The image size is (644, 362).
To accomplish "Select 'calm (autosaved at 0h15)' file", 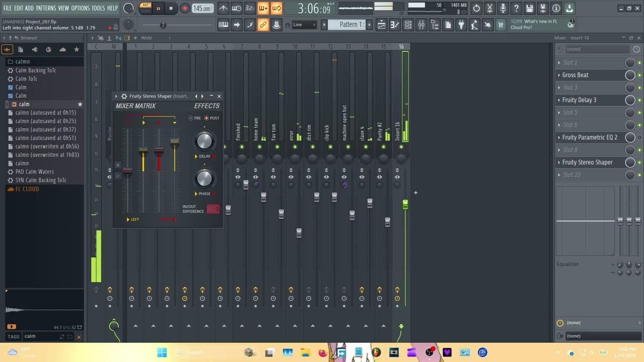I will point(46,113).
